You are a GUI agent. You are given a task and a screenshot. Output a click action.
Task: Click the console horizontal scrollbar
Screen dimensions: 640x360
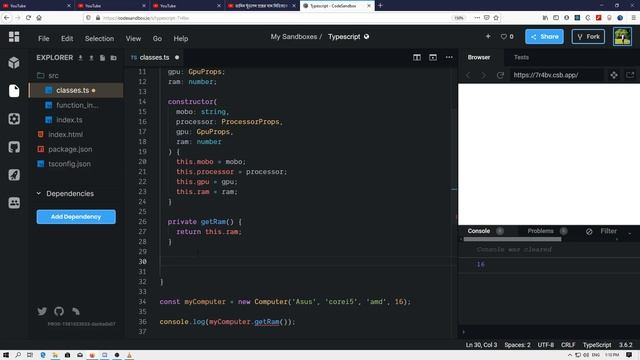512,240
